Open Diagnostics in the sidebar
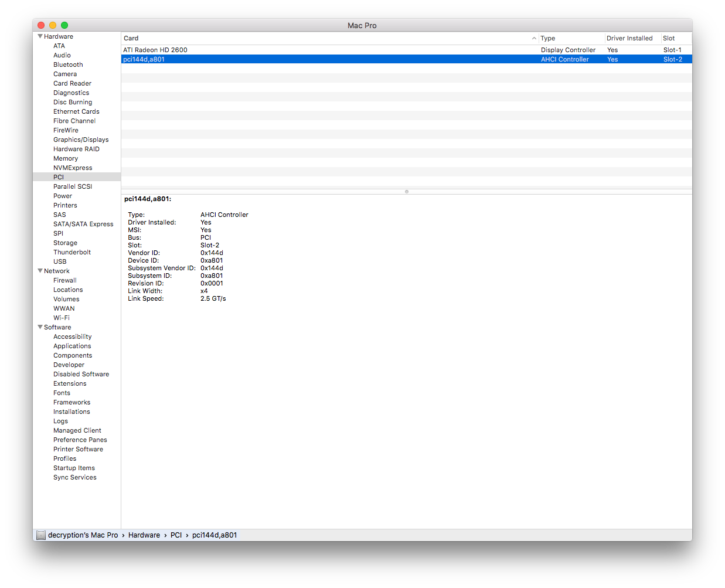 [x=72, y=93]
